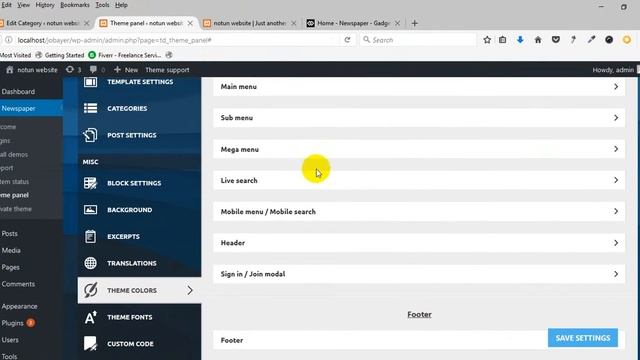Expand the Mobile menu / Mobile search arrow
The height and width of the screenshot is (360, 640).
click(616, 211)
